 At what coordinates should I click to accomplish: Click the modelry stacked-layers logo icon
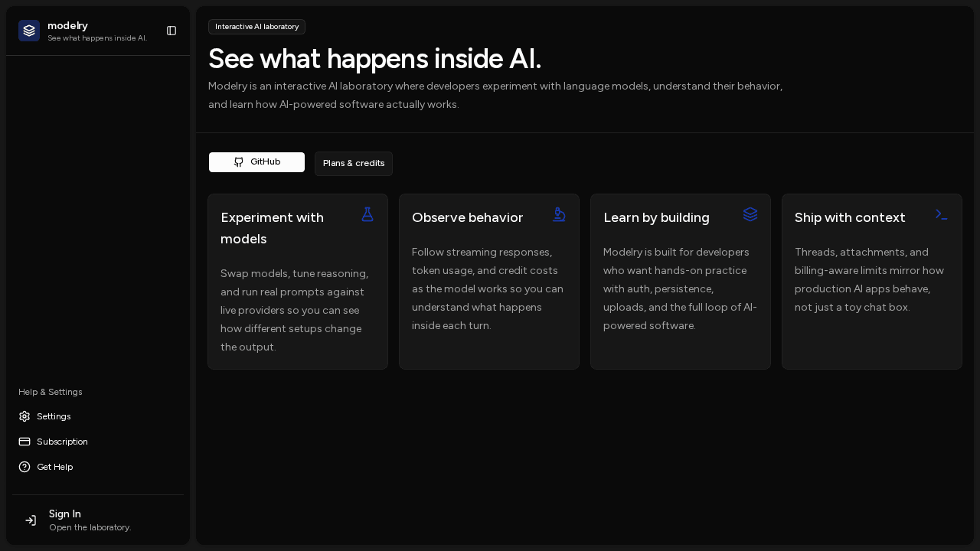29,31
